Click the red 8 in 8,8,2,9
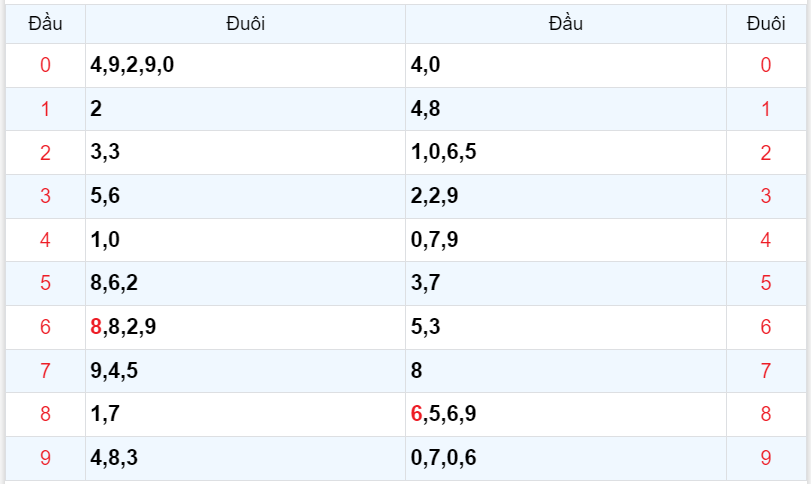This screenshot has width=811, height=484. 96,327
